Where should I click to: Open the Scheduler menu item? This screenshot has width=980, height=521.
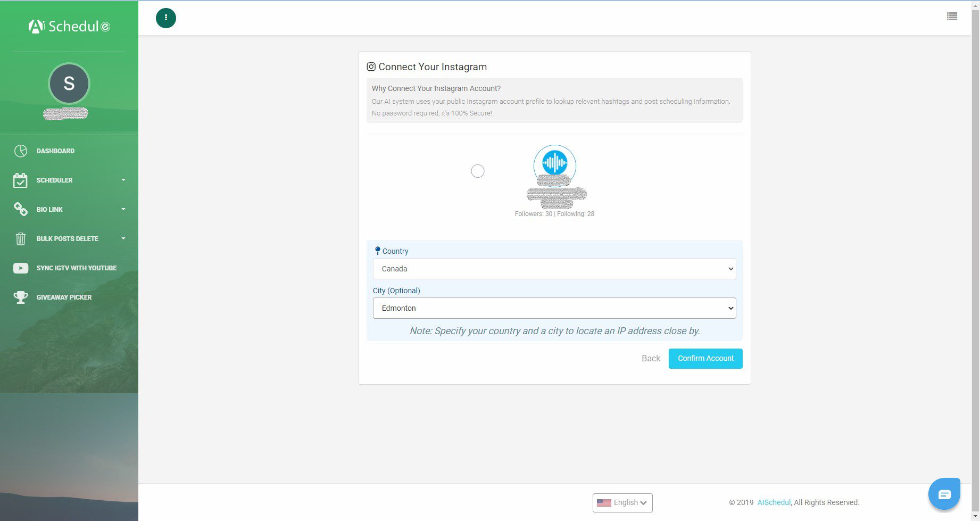54,180
